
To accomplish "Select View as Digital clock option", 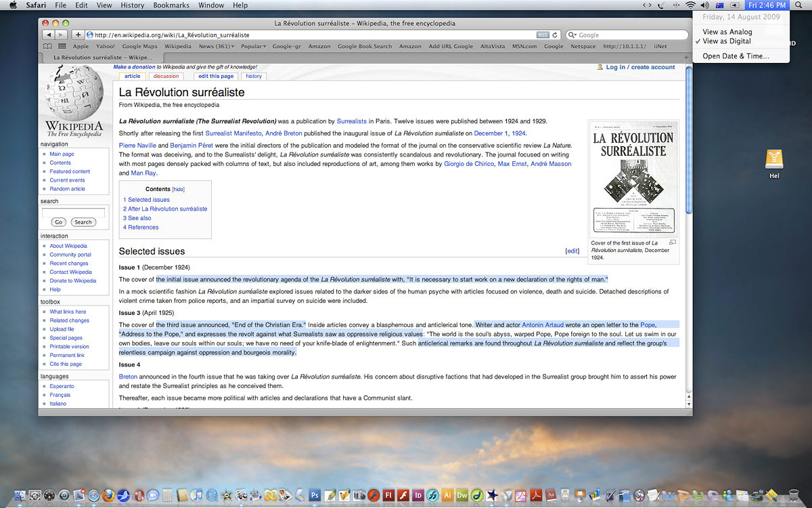I will (x=727, y=41).
